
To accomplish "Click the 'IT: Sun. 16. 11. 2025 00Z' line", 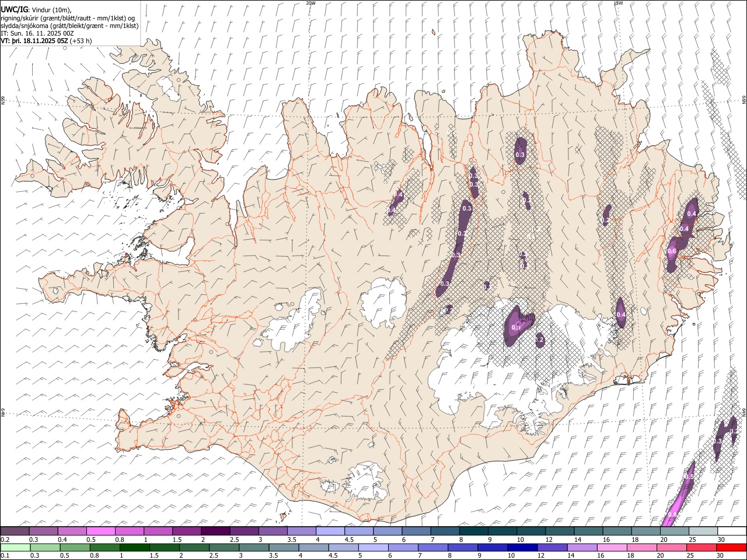I will coord(37,33).
